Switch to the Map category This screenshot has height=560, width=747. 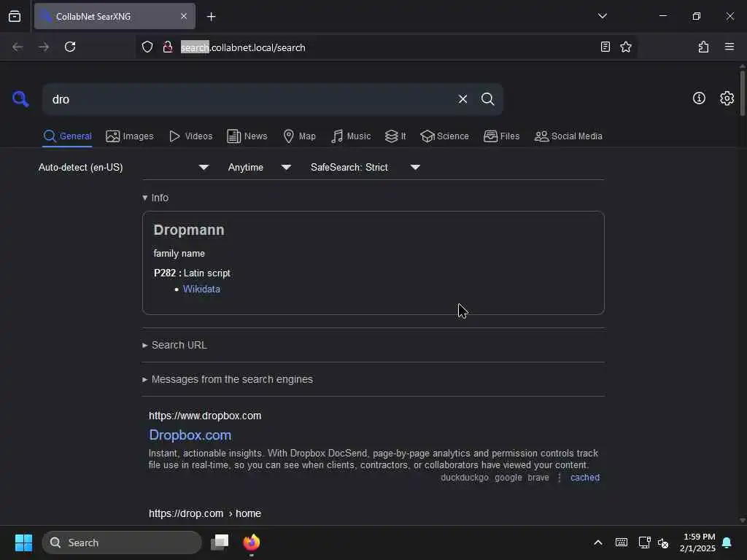click(299, 136)
